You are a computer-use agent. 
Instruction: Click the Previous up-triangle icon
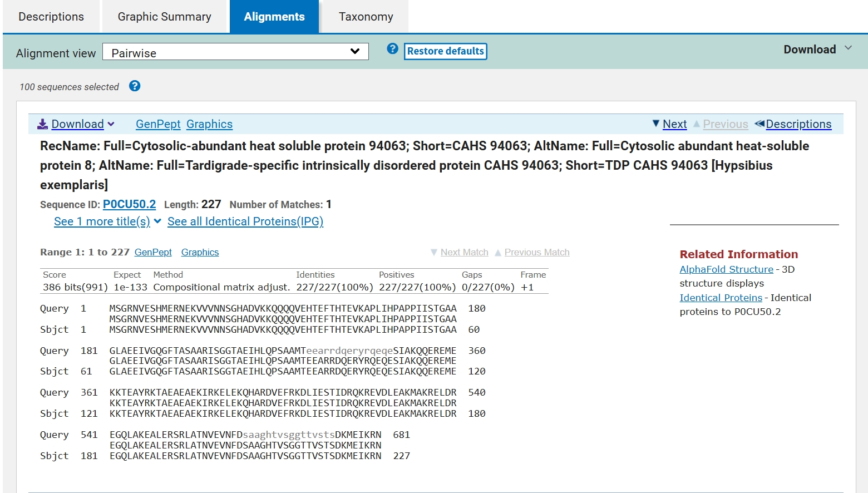pos(697,124)
